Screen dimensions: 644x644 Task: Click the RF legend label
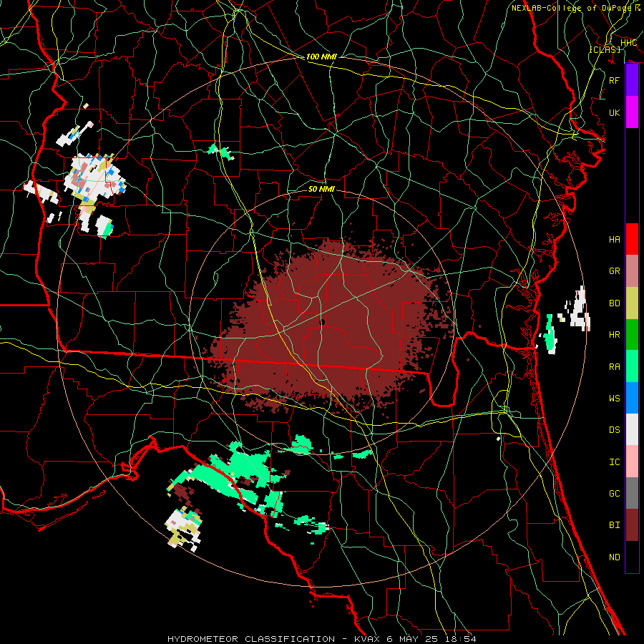point(614,80)
